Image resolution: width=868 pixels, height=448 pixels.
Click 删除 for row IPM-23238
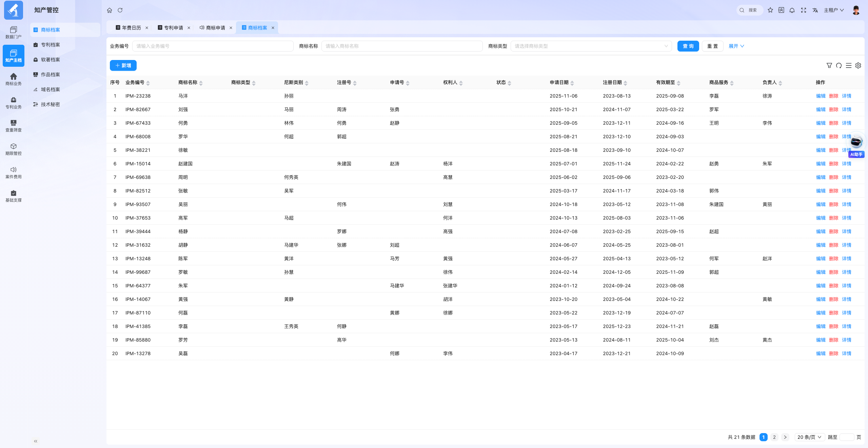click(833, 96)
